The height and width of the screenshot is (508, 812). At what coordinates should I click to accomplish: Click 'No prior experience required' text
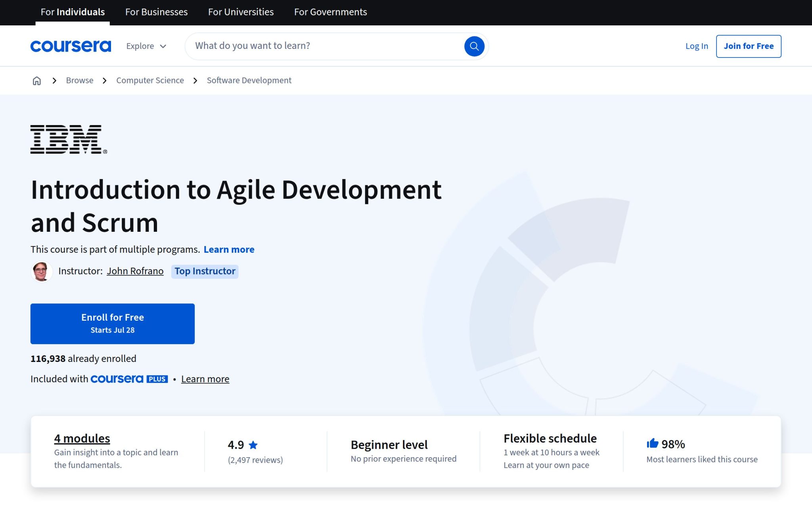pos(404,459)
